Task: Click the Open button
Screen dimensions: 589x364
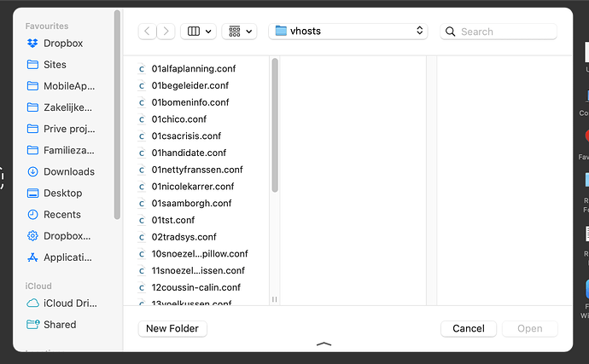Action: 529,328
